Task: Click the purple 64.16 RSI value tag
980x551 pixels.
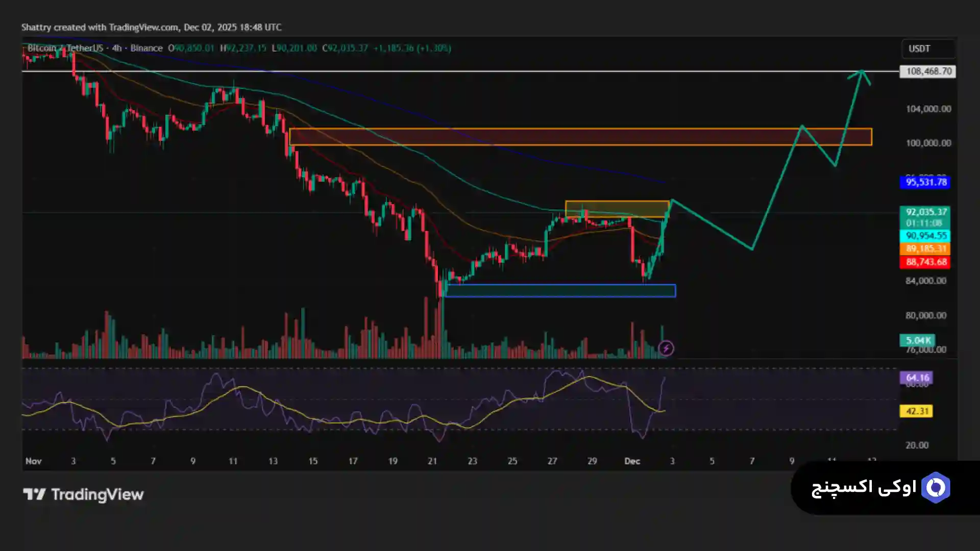Action: [916, 378]
